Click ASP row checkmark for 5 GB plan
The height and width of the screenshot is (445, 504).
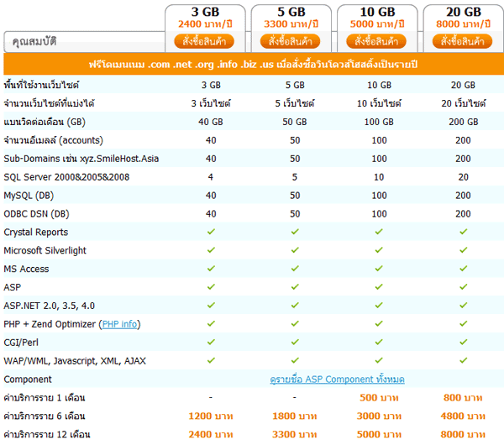295,286
